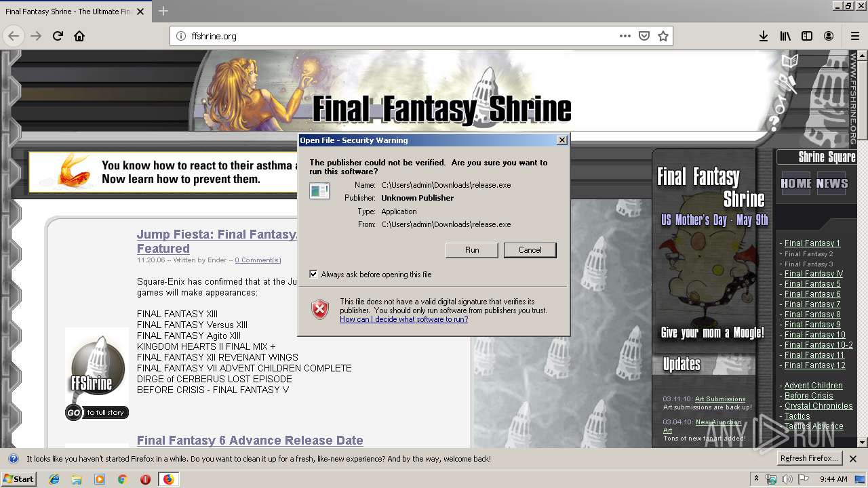Select Firefox taskbar button
This screenshot has height=488, width=868.
[168, 479]
